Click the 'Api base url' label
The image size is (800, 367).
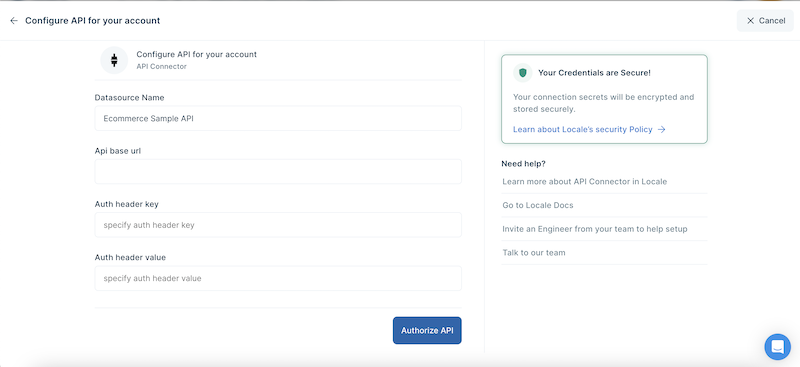tap(118, 151)
